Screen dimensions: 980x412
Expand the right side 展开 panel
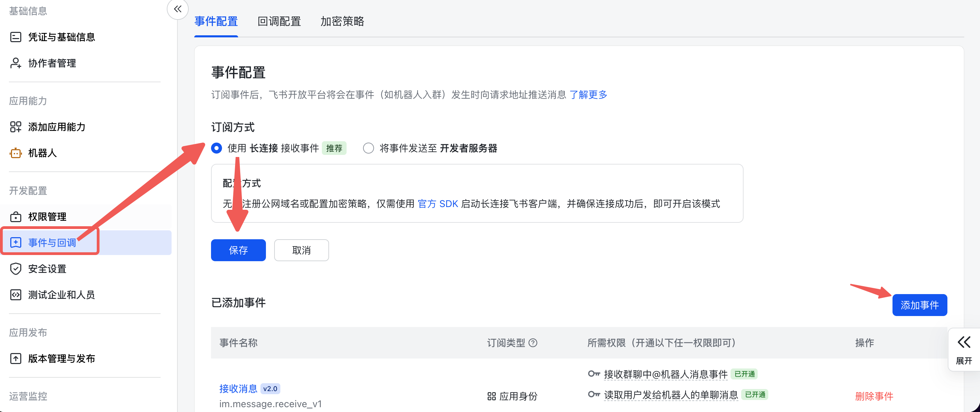tap(964, 349)
